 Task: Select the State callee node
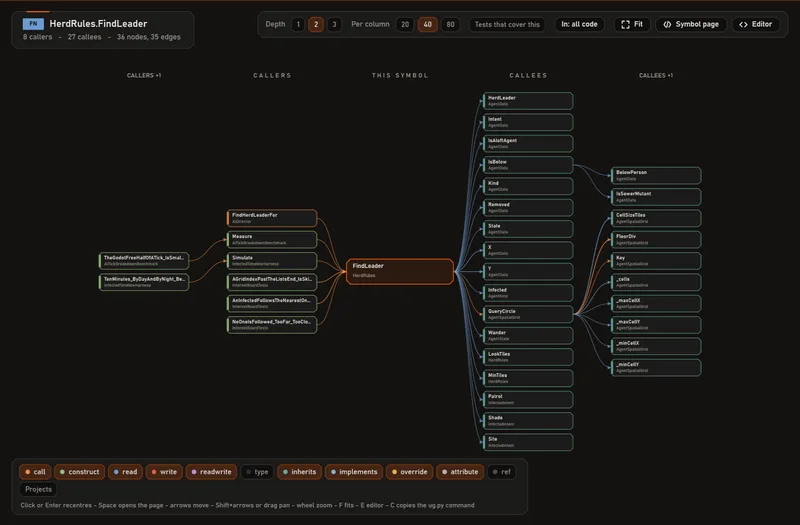point(528,229)
